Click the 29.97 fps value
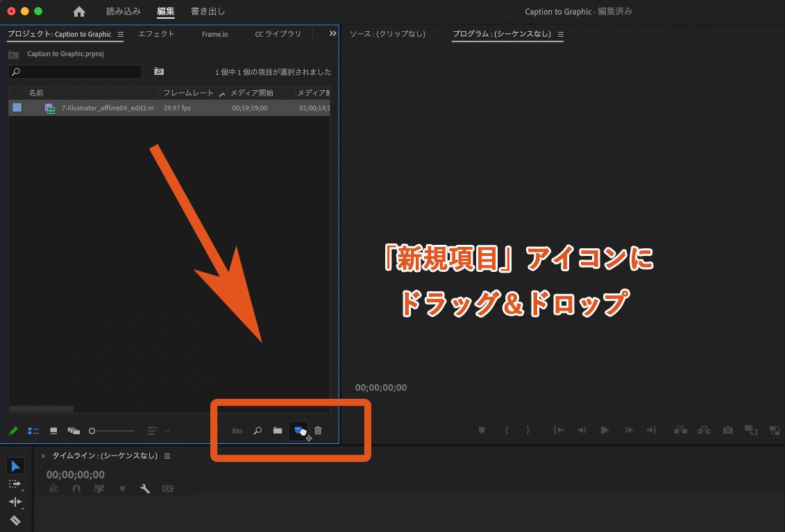This screenshot has width=785, height=532. (177, 108)
